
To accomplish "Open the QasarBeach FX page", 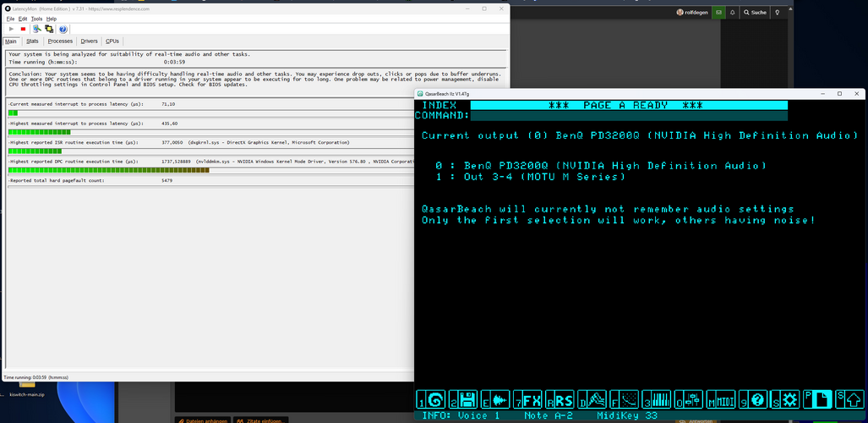I will (x=527, y=399).
